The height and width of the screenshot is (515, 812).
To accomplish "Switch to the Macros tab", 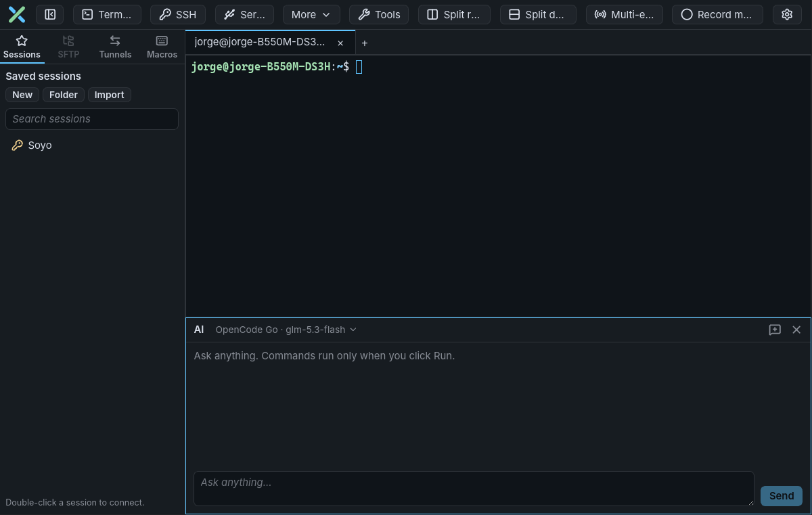I will tap(162, 47).
